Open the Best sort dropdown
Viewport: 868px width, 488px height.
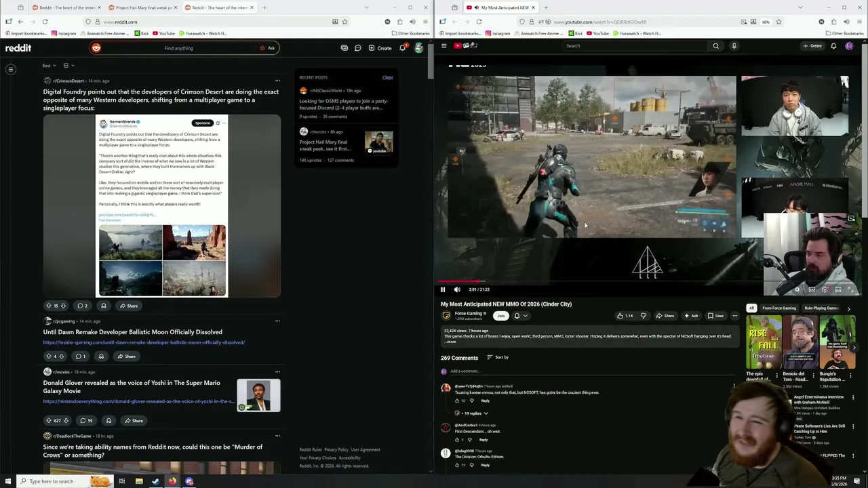tap(48, 66)
